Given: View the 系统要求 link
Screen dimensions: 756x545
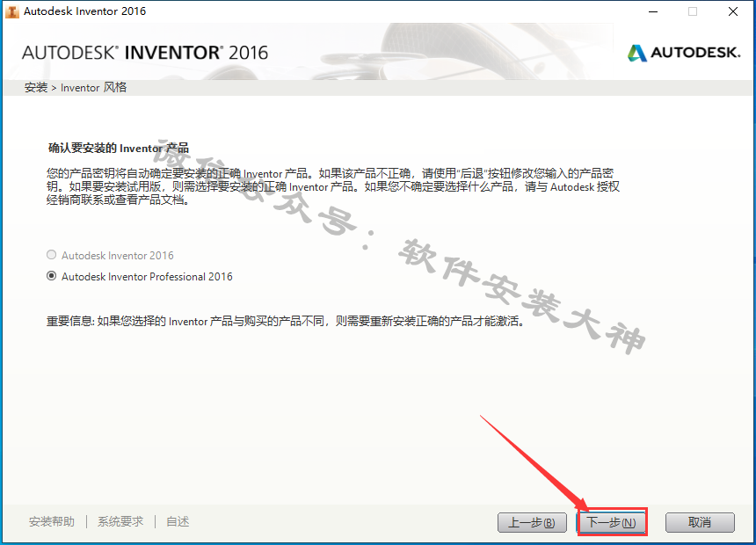Looking at the screenshot, I should click(120, 521).
